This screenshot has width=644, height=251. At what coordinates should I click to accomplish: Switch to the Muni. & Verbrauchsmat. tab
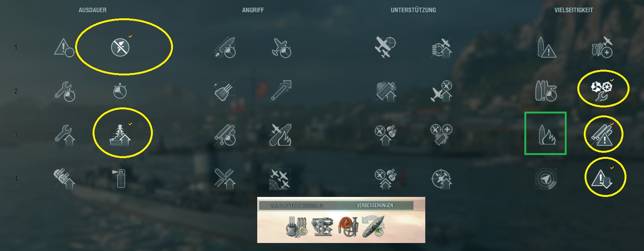298,205
